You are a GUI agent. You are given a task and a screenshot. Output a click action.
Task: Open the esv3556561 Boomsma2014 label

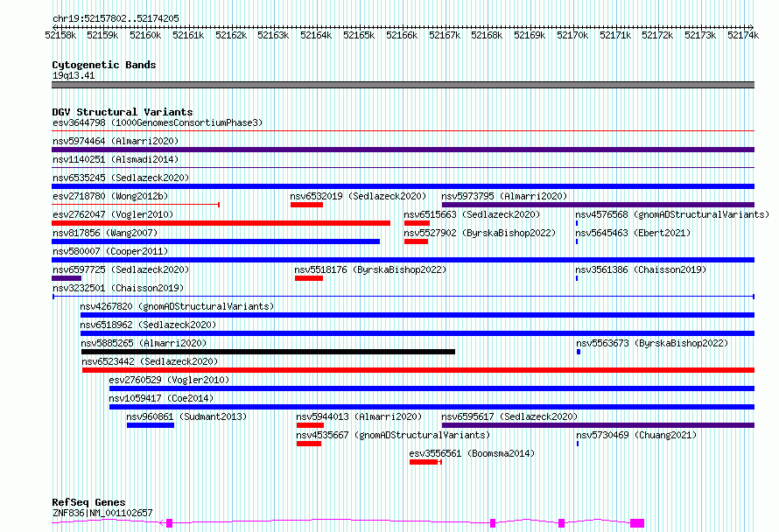point(472,453)
